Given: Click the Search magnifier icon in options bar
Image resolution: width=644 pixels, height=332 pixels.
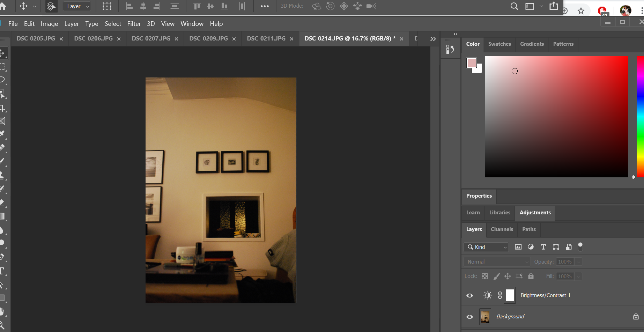Looking at the screenshot, I should pyautogui.click(x=514, y=6).
